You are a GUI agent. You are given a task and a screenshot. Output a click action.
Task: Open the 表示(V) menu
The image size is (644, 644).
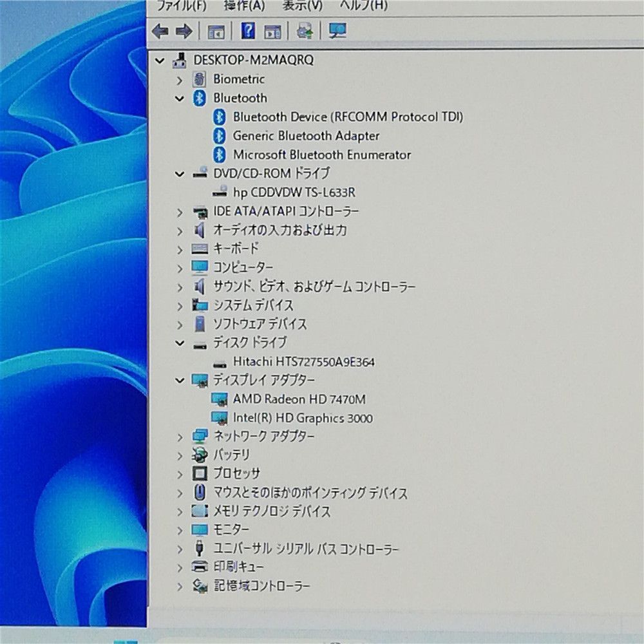302,6
